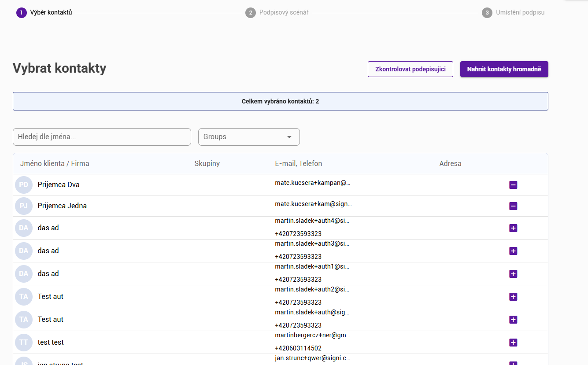Go to Podpisový scénář step
This screenshot has height=365, width=588.
(284, 13)
